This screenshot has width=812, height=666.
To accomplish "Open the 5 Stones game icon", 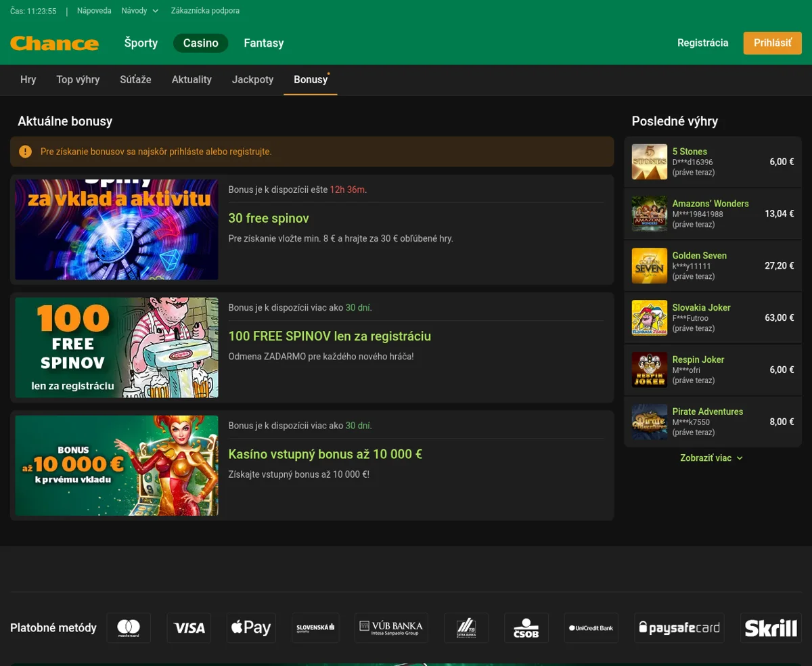I will [x=650, y=162].
